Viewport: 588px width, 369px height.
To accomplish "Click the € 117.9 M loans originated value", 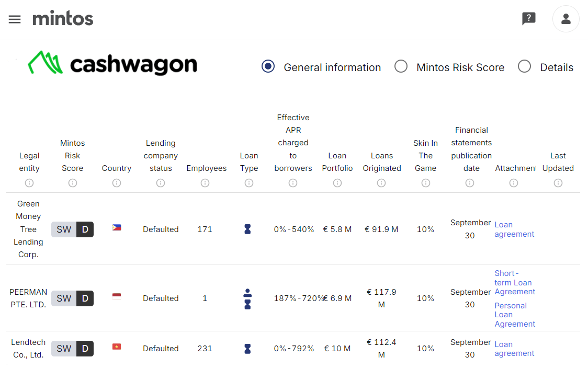I will click(x=381, y=298).
